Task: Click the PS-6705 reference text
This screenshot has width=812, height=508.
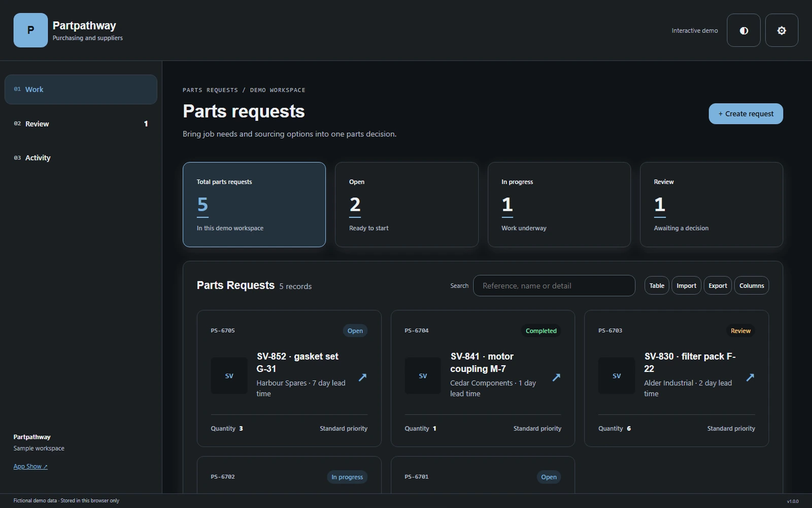Action: [223, 331]
